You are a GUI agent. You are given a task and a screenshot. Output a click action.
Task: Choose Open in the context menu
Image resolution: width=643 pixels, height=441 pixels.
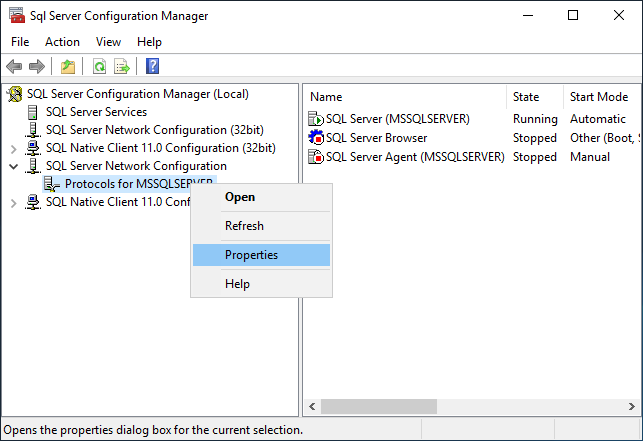240,197
